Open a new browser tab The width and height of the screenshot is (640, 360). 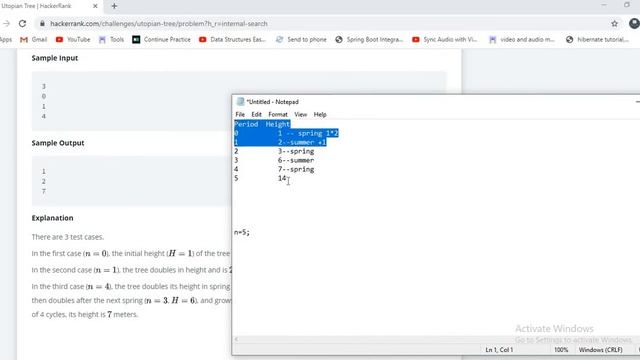pos(114,6)
